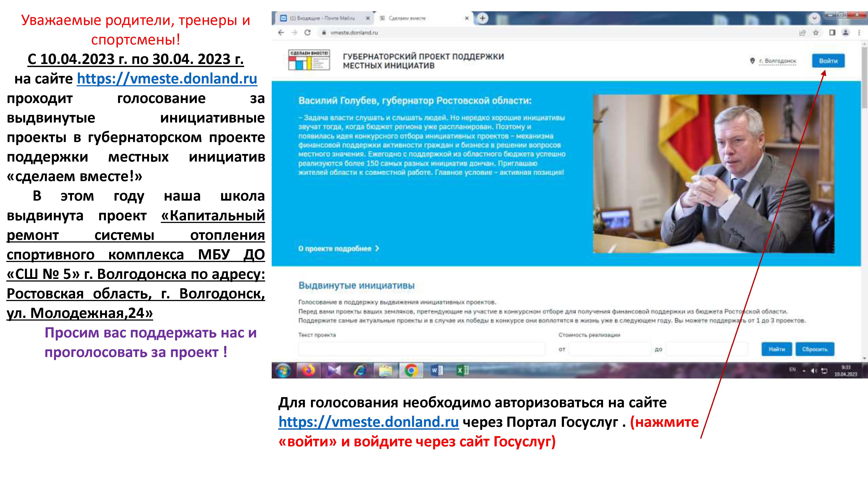The width and height of the screenshot is (868, 488).
Task: Click the Губернаторский проект поддержки header title
Action: [x=424, y=61]
